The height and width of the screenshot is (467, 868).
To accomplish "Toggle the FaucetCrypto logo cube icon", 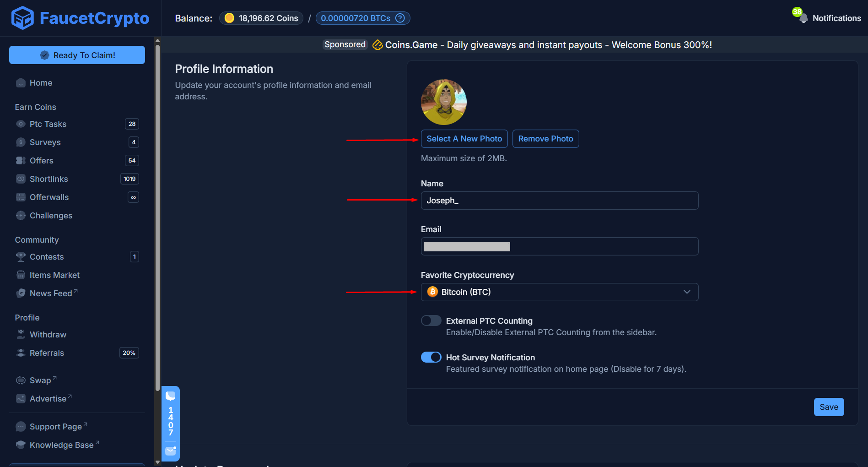I will [22, 18].
